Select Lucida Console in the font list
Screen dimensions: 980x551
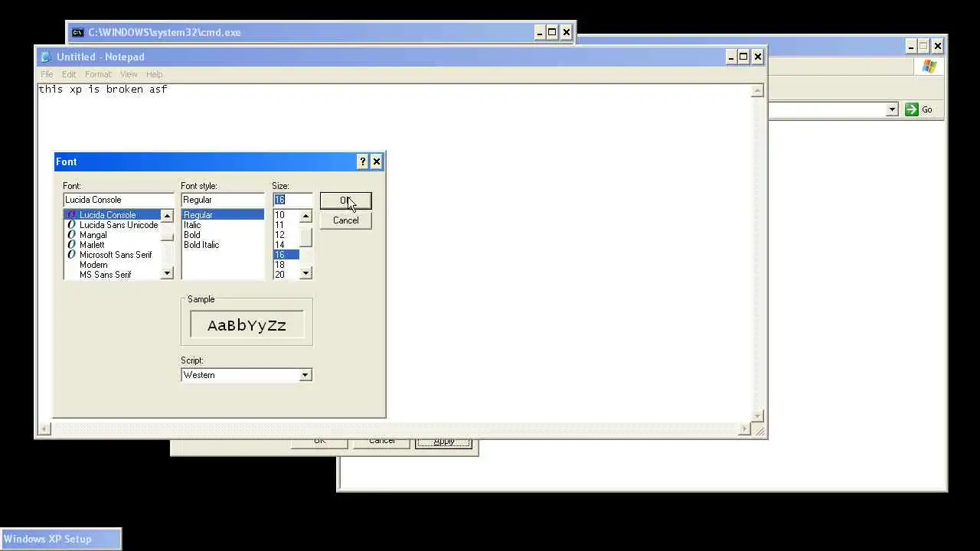click(112, 215)
